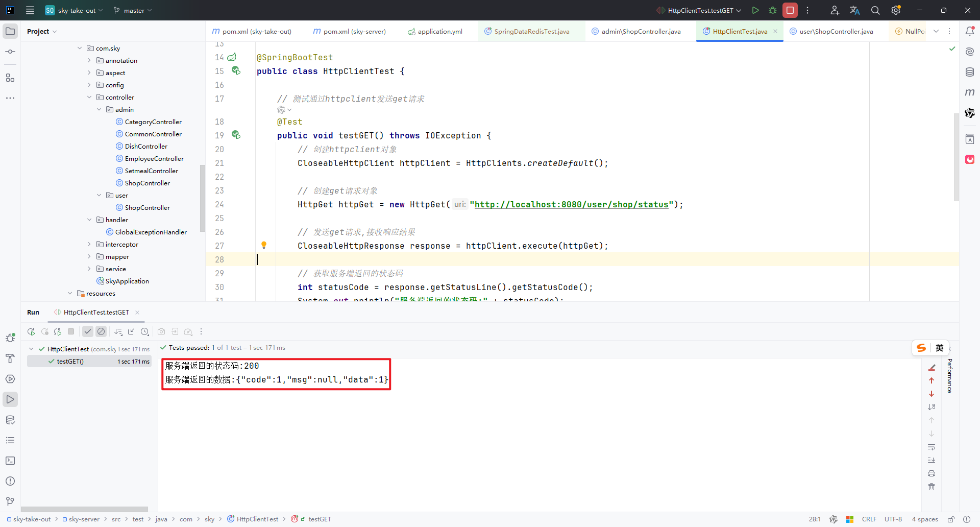Rerun the failed tests

coord(44,331)
